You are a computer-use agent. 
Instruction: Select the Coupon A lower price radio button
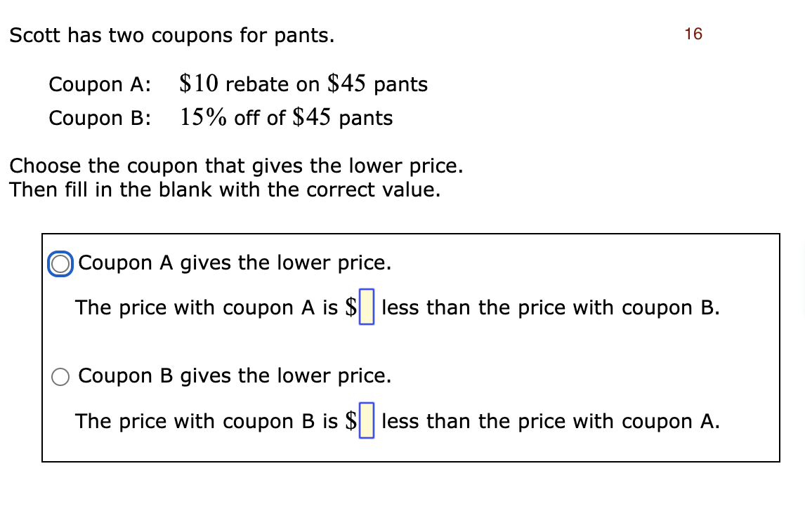[60, 264]
